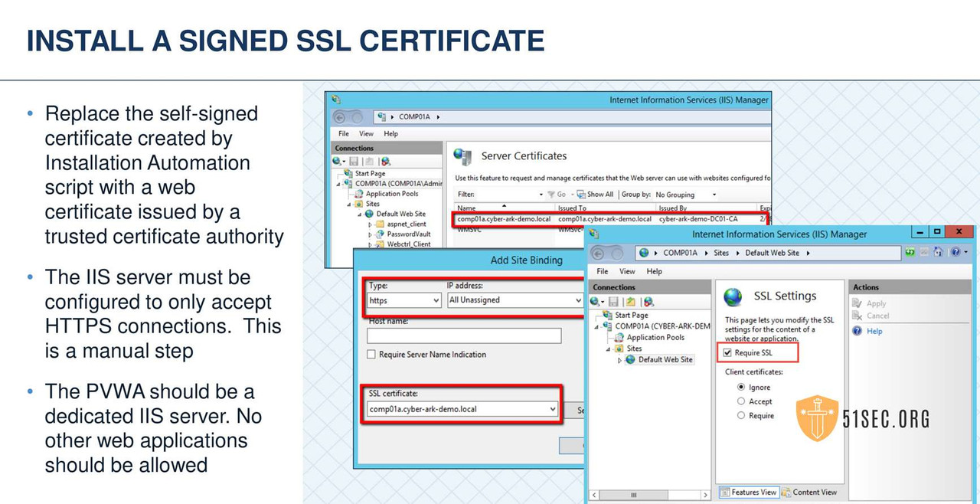Collapse Sites node in rear Connections tree

[x=348, y=205]
